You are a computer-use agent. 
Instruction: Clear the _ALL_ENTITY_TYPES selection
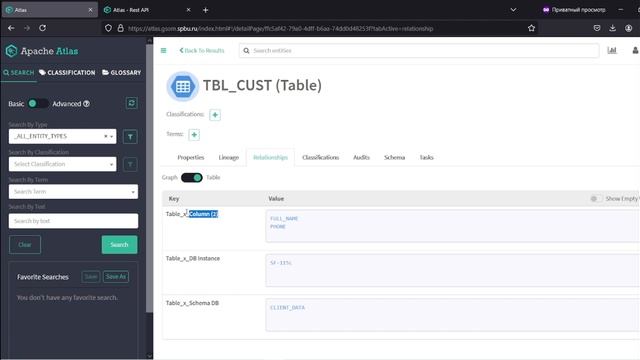(105, 136)
